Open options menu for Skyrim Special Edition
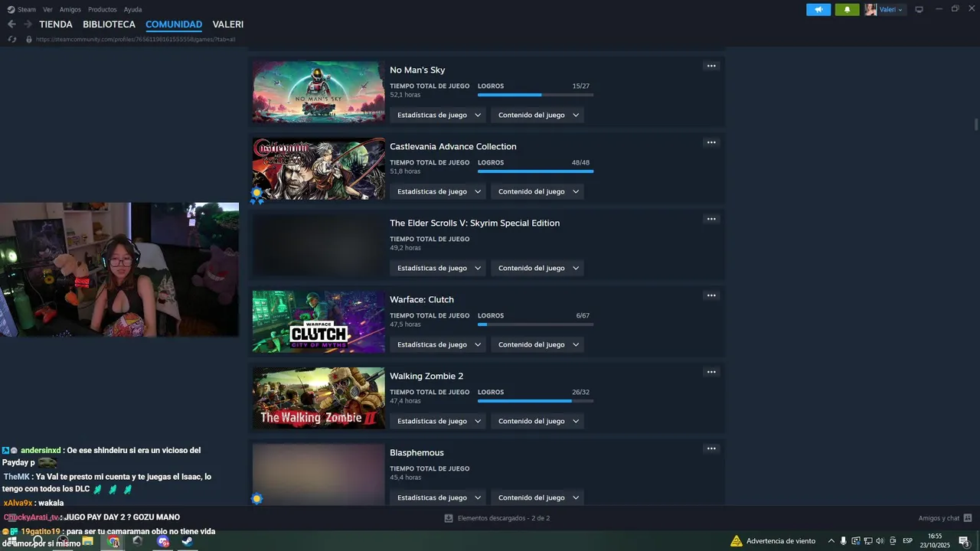Image resolution: width=980 pixels, height=551 pixels. click(x=711, y=219)
